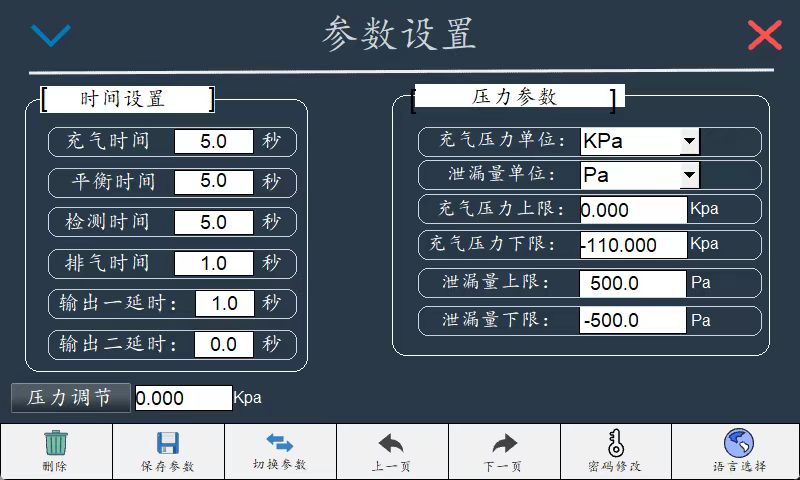Click the blue chevron down icon
This screenshot has height=480, width=800.
coord(51,36)
